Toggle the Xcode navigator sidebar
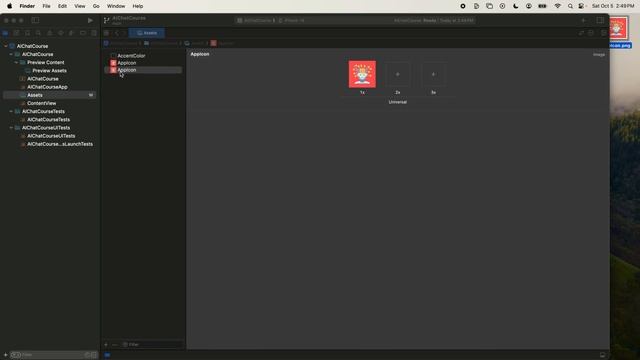 coord(36,20)
